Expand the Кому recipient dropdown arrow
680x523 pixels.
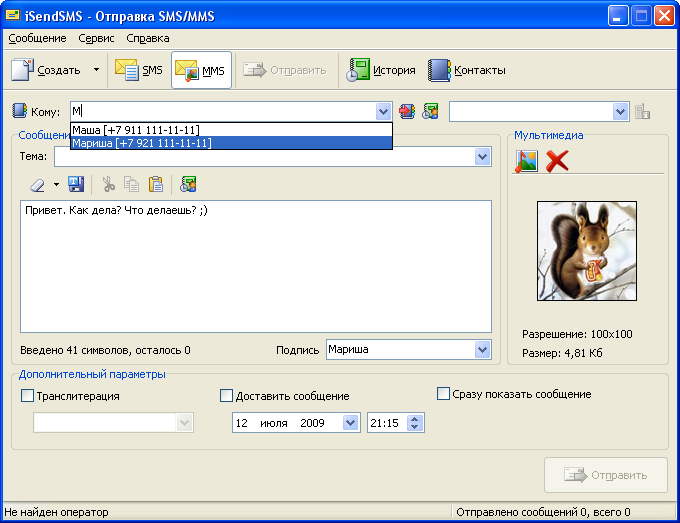[x=383, y=111]
